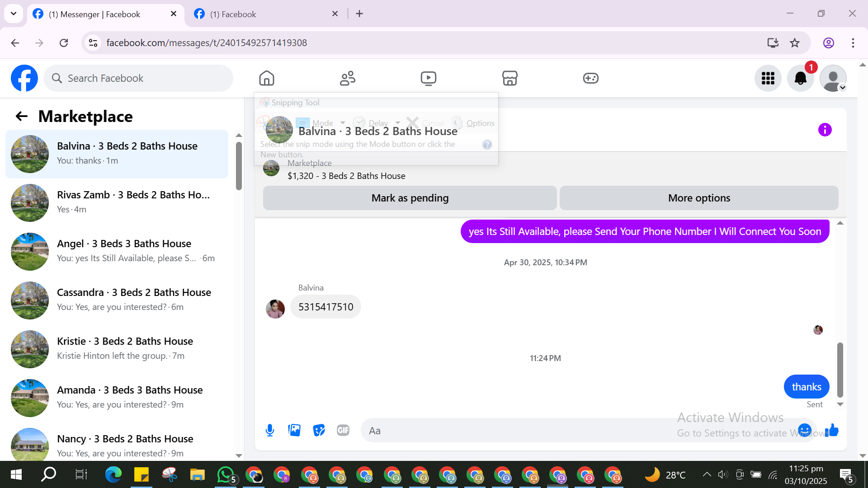868x488 pixels.
Task: Bookmark this page with the star
Action: 795,43
